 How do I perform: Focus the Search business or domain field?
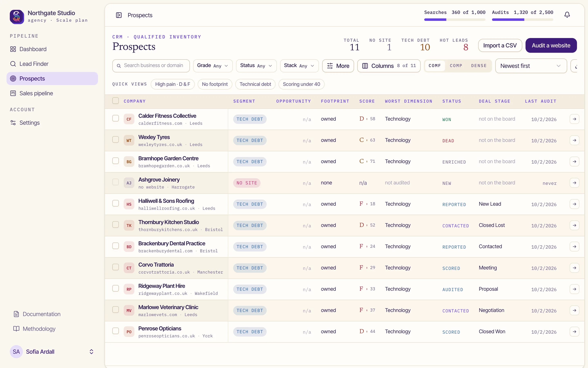click(x=151, y=66)
